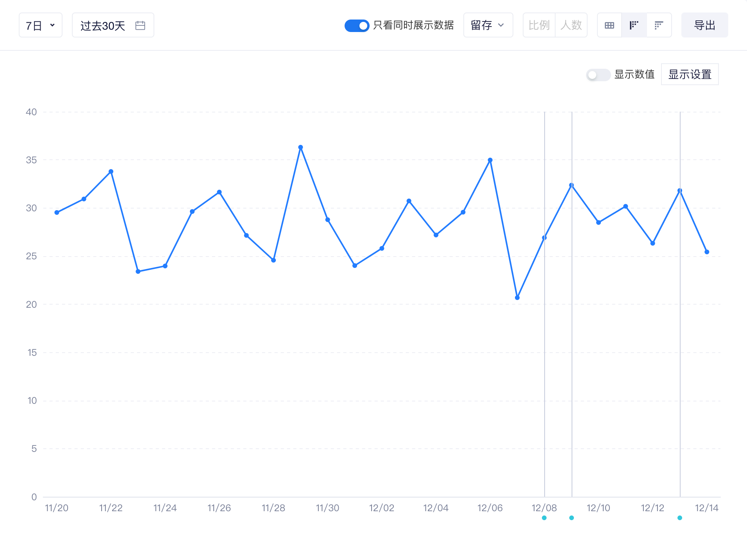Select the vertical distribution chart icon
The image size is (747, 560).
tap(634, 25)
